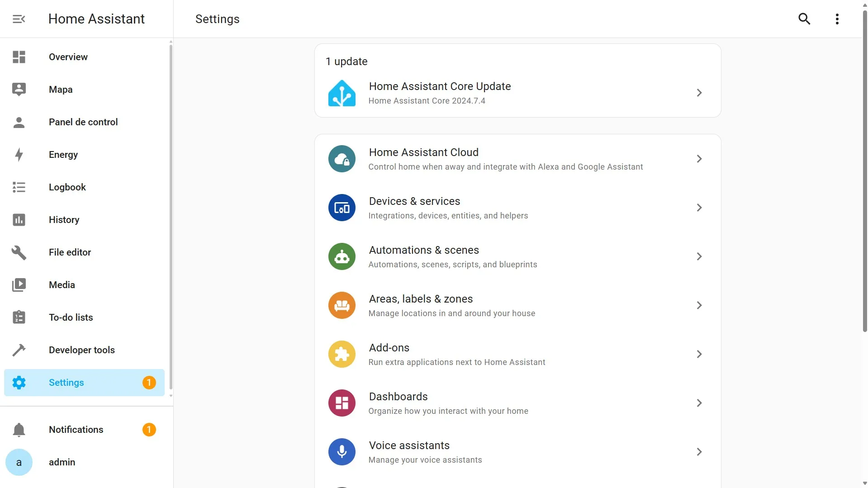868x488 pixels.
Task: Open the Add-ons settings title
Action: 389,348
